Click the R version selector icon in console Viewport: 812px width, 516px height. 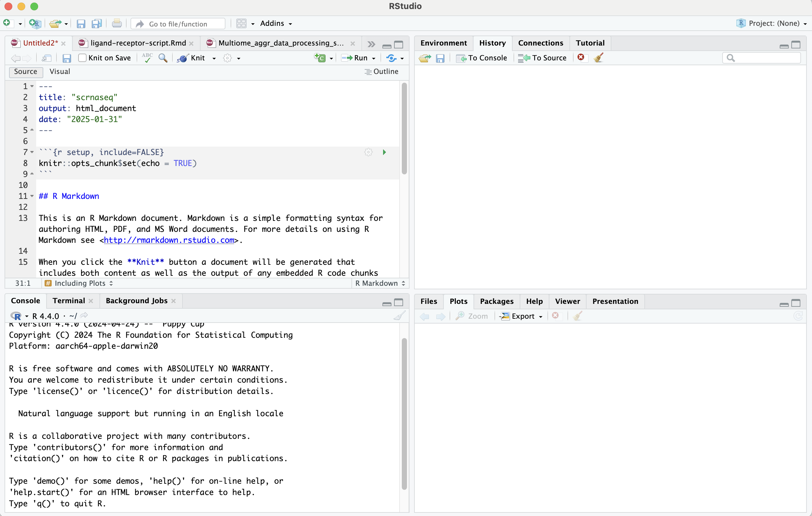(x=16, y=316)
